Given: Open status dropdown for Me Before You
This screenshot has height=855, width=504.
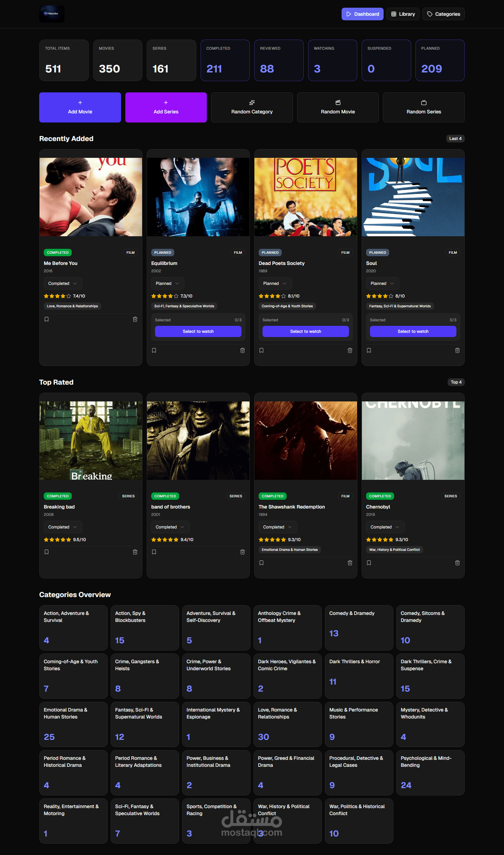Looking at the screenshot, I should coord(63,283).
